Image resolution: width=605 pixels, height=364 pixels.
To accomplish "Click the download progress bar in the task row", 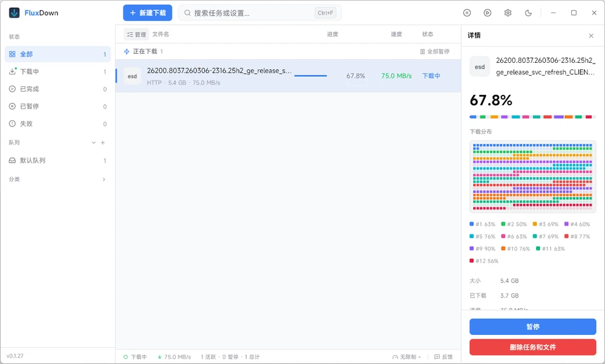I will [310, 76].
